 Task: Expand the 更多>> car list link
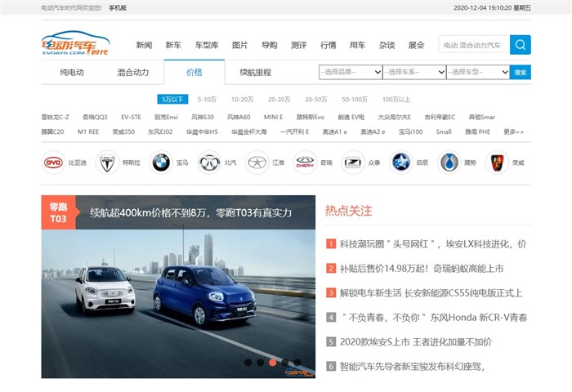click(x=514, y=131)
